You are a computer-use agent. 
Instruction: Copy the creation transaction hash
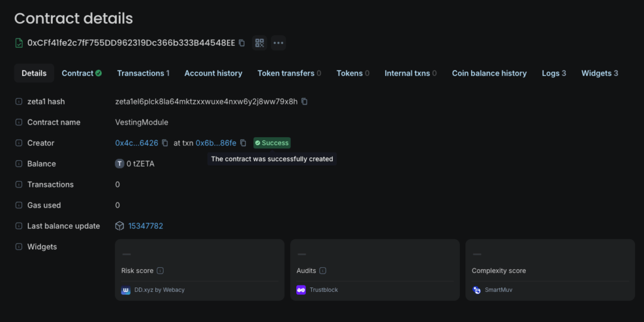click(x=243, y=143)
